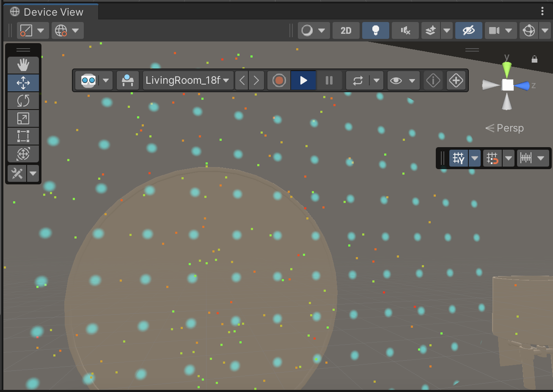This screenshot has height=392, width=553.
Task: Select the Hand view tool
Action: (23, 65)
